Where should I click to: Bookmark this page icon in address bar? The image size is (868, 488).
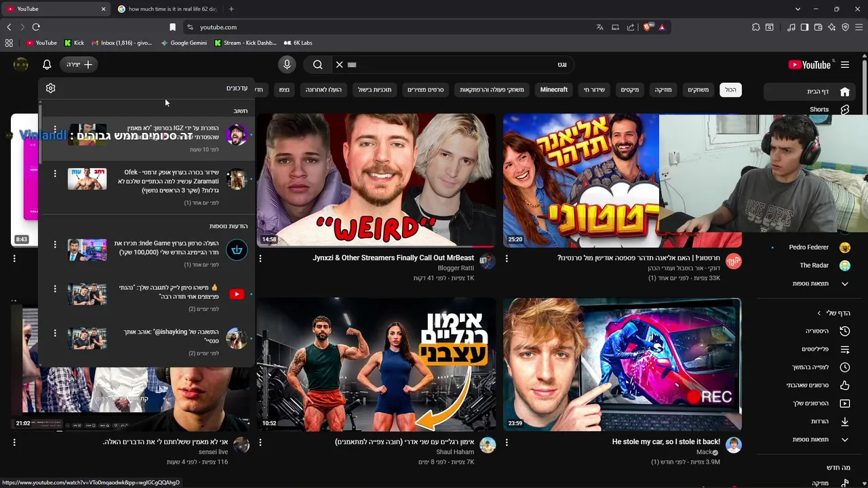172,27
